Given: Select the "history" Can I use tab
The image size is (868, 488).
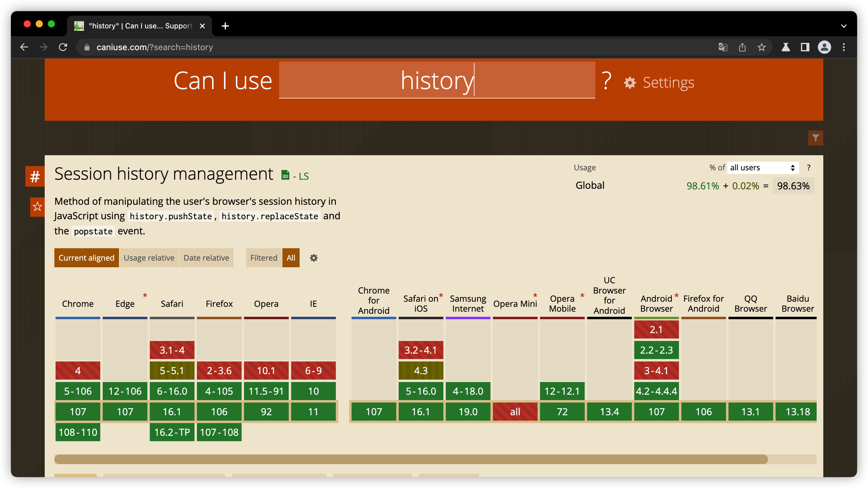Looking at the screenshot, I should pos(140,26).
